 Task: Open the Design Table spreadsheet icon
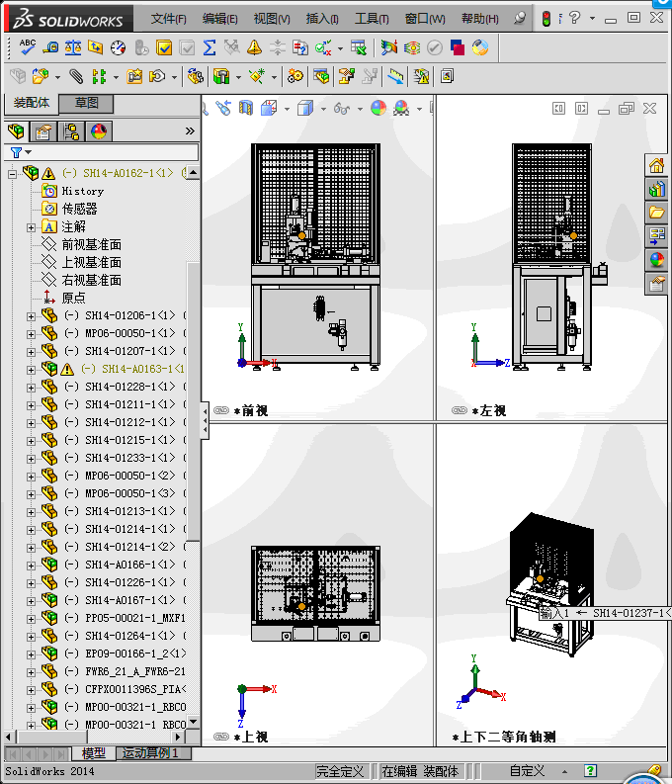tap(358, 47)
